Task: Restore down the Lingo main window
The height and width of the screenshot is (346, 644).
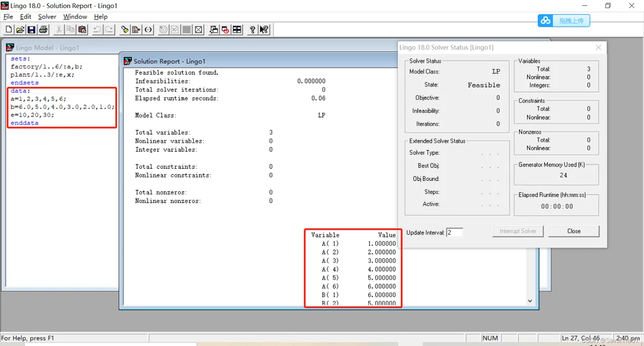Action: tap(608, 6)
